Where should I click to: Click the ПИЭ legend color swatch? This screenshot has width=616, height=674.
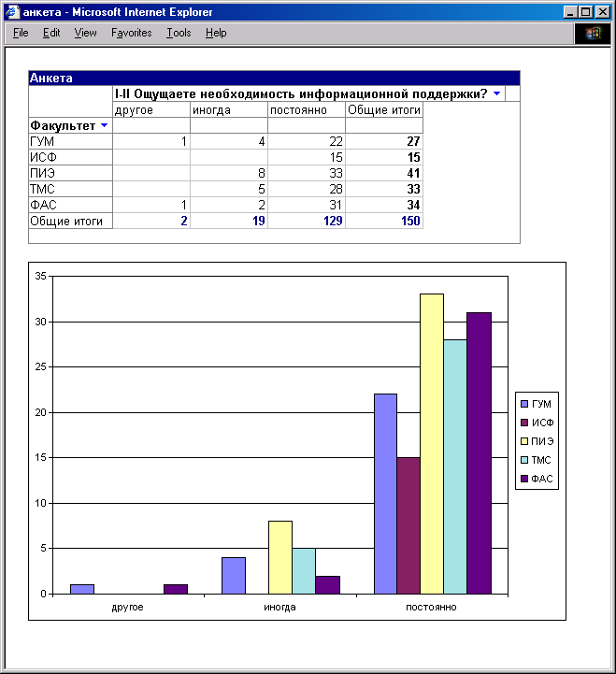pyautogui.click(x=524, y=441)
